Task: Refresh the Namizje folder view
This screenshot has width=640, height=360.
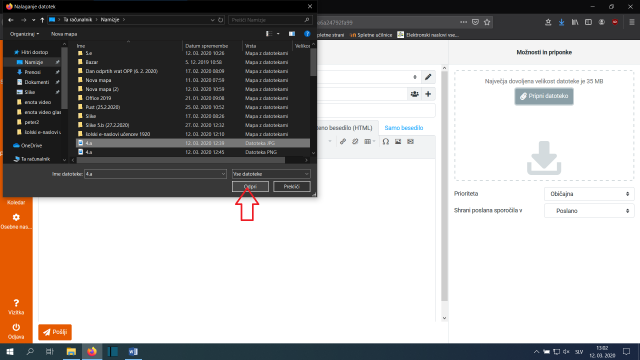Action: pyautogui.click(x=220, y=20)
